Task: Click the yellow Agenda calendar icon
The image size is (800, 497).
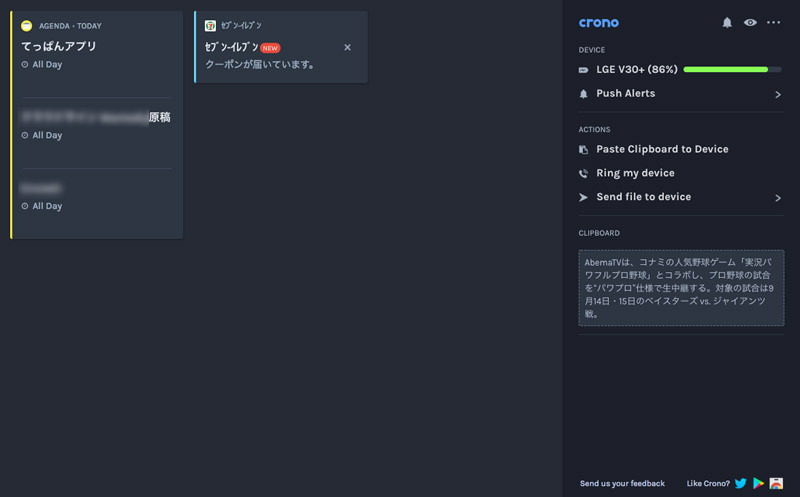Action: (x=27, y=26)
